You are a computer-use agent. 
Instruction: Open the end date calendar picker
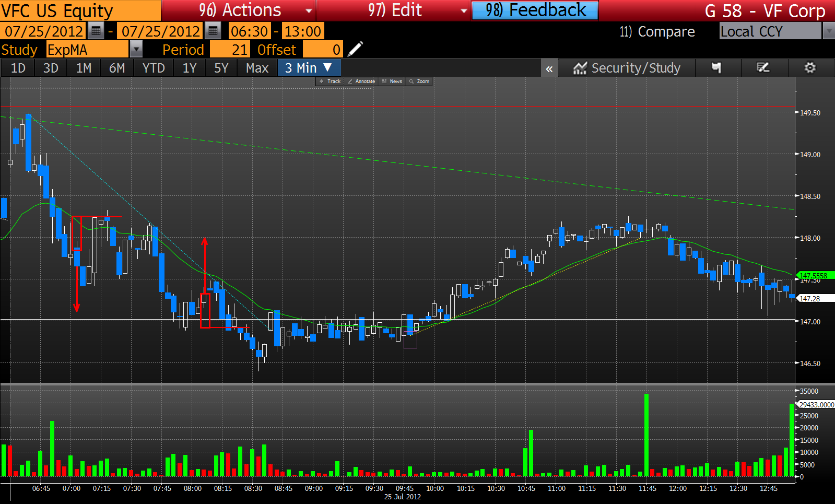tap(213, 31)
